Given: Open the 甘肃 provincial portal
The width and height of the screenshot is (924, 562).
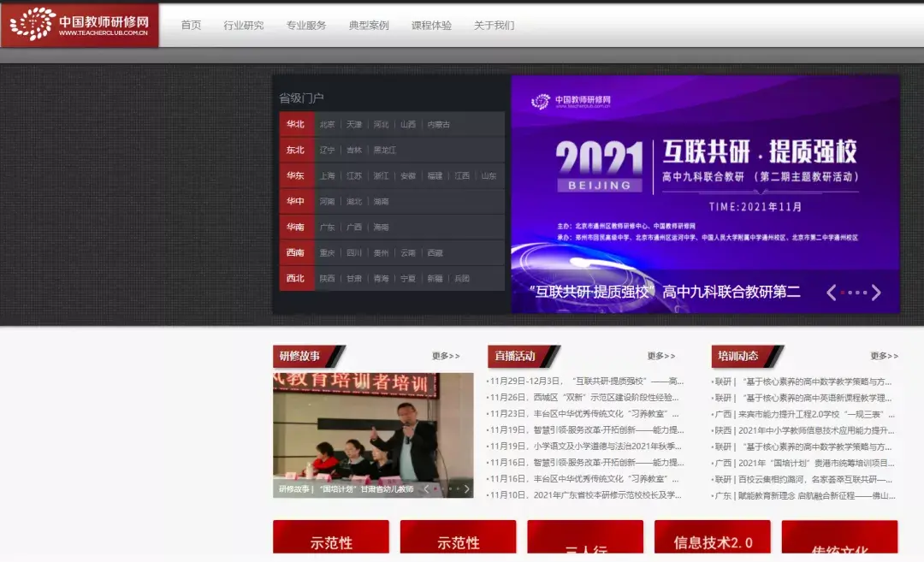Looking at the screenshot, I should tap(354, 279).
